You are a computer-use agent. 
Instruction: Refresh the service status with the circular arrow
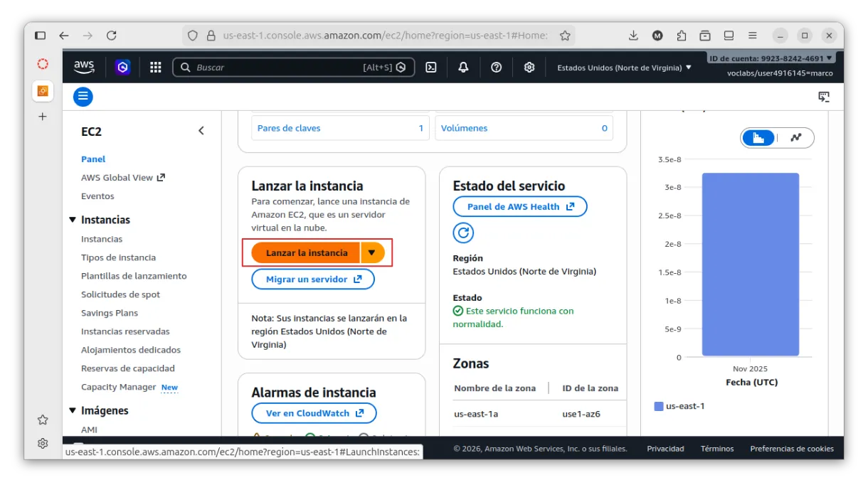[463, 233]
